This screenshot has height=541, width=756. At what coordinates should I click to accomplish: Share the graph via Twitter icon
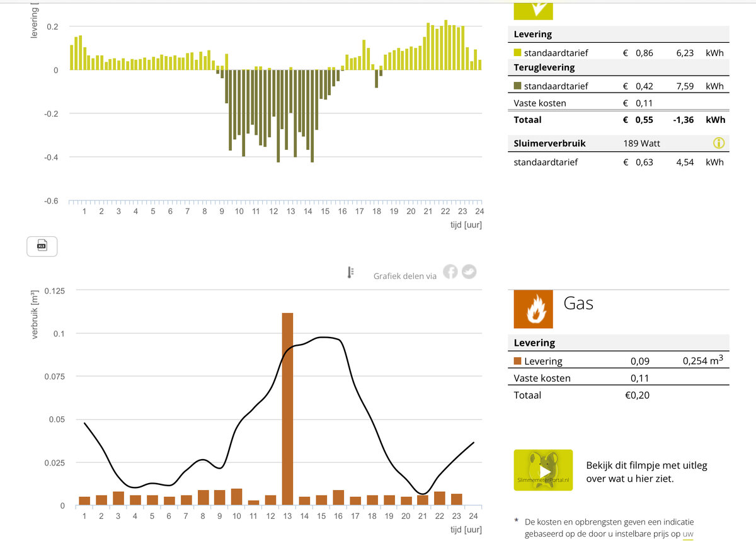(x=469, y=271)
